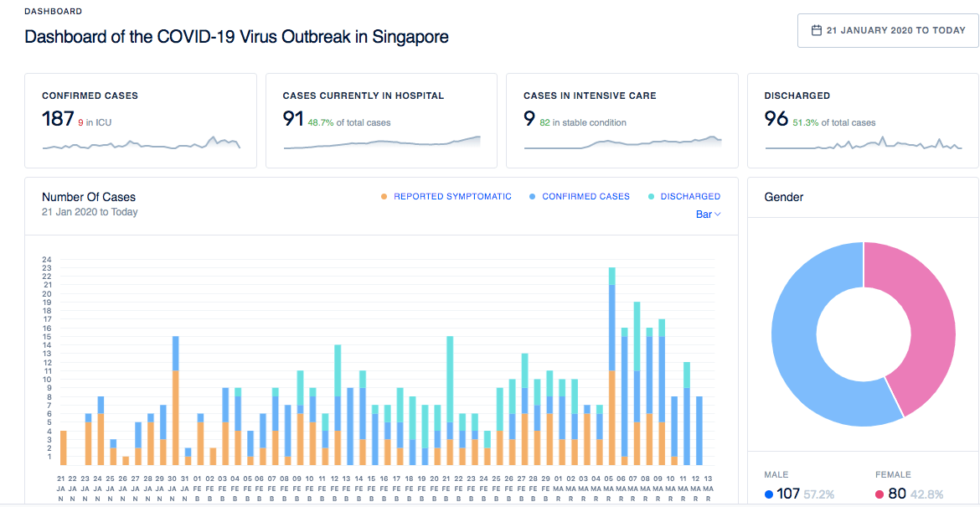The height and width of the screenshot is (507, 980).
Task: Click the small chevron beside Bar
Action: coord(718,215)
